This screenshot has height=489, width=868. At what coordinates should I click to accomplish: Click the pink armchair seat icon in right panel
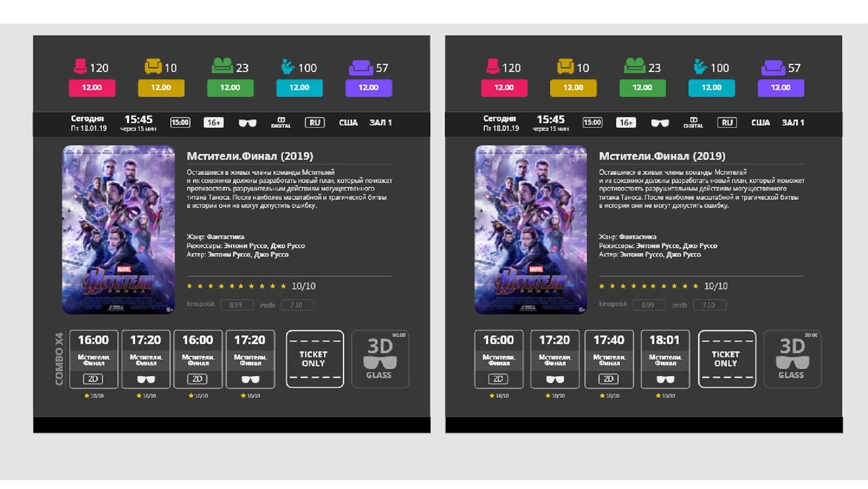[x=492, y=66]
